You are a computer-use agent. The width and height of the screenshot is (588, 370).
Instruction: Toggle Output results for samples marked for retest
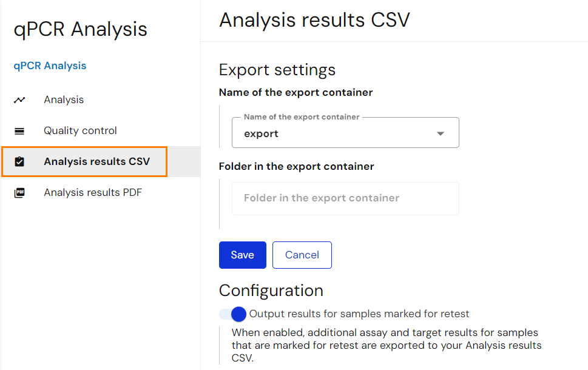[232, 314]
